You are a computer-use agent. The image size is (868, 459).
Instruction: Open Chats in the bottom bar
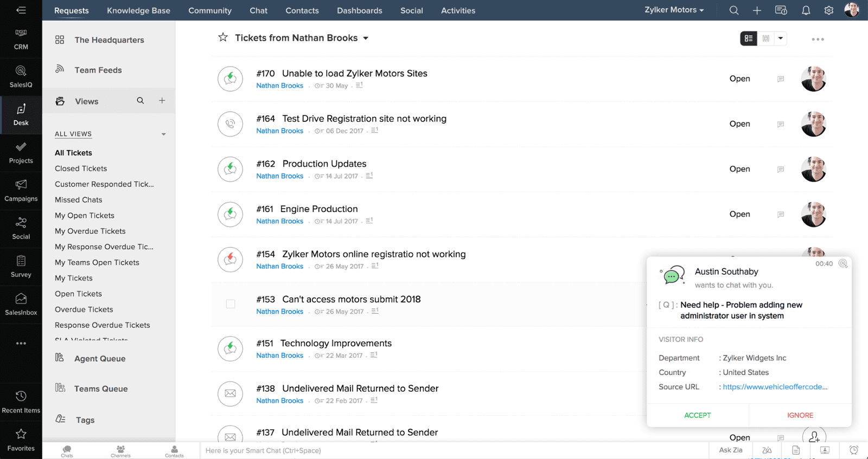coord(67,451)
